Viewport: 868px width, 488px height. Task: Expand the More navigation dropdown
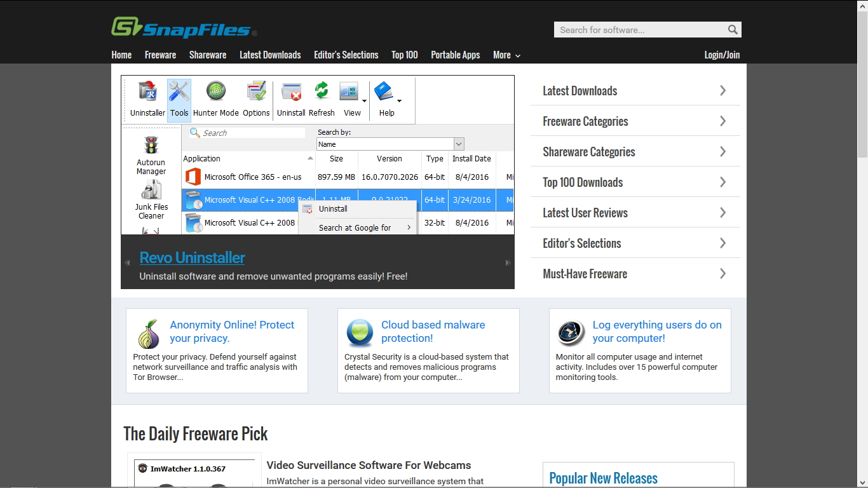coord(506,55)
